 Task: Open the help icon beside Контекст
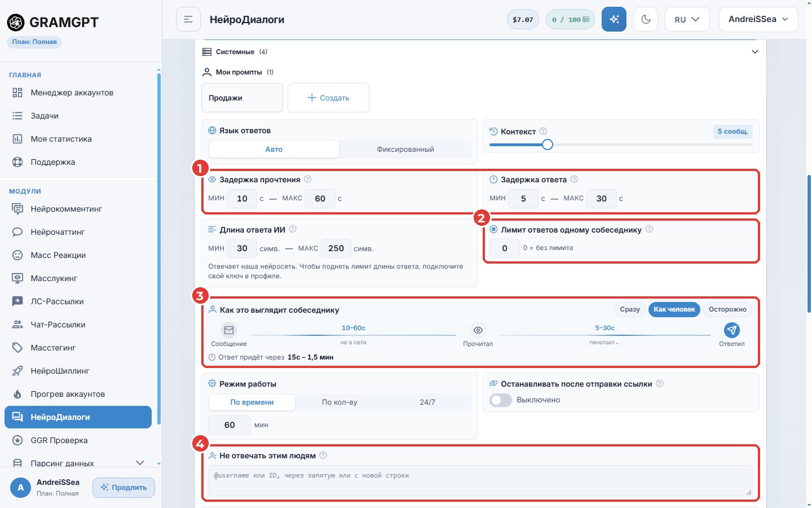543,132
